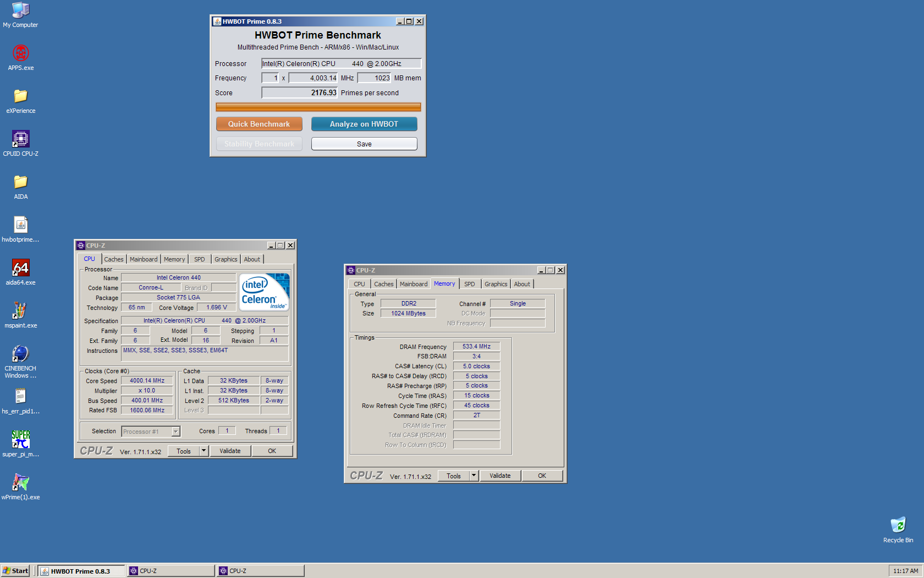Open SPD tab in left CPU-Z window
The height and width of the screenshot is (578, 924).
tap(200, 259)
